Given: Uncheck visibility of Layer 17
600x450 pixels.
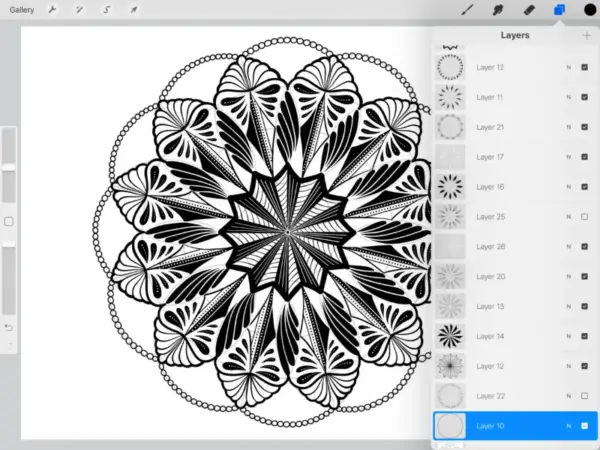Looking at the screenshot, I should click(584, 157).
